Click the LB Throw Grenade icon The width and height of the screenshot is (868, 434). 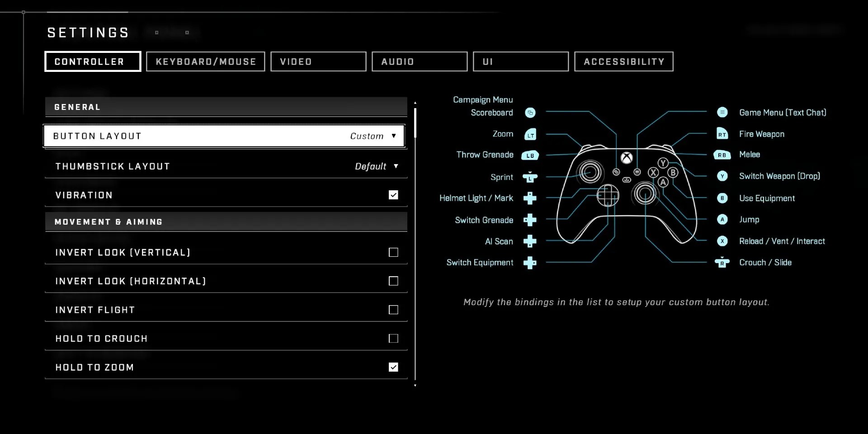click(x=530, y=155)
